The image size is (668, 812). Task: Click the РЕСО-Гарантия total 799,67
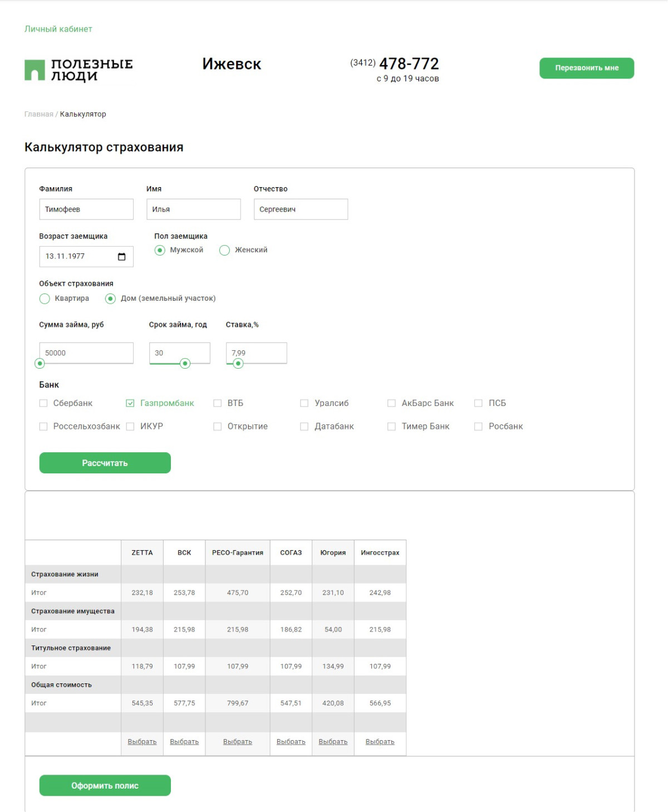coord(238,703)
